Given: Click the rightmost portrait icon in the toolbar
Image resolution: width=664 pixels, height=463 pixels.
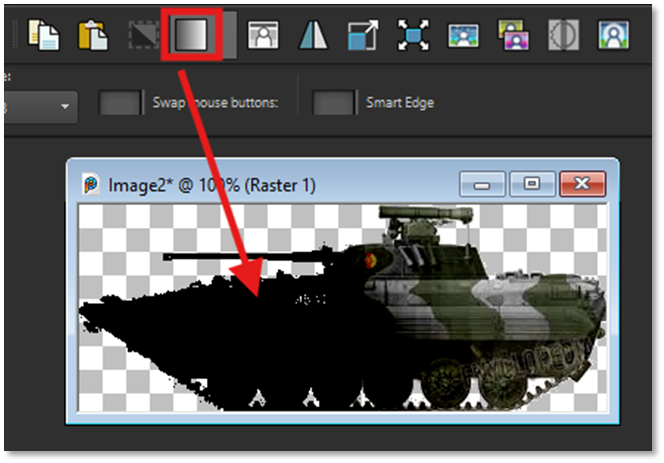Looking at the screenshot, I should coord(611,36).
